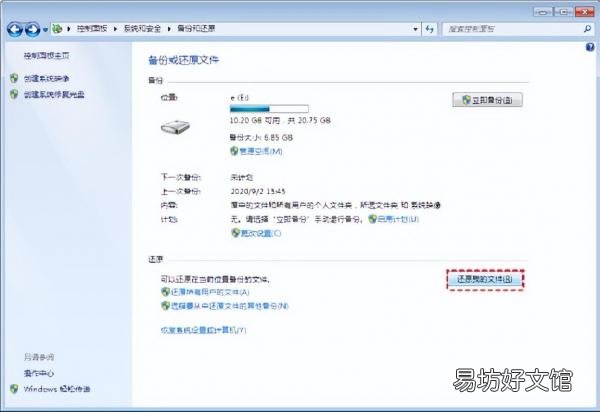Open 管理空间(M) link
This screenshot has width=600, height=412.
(261, 151)
